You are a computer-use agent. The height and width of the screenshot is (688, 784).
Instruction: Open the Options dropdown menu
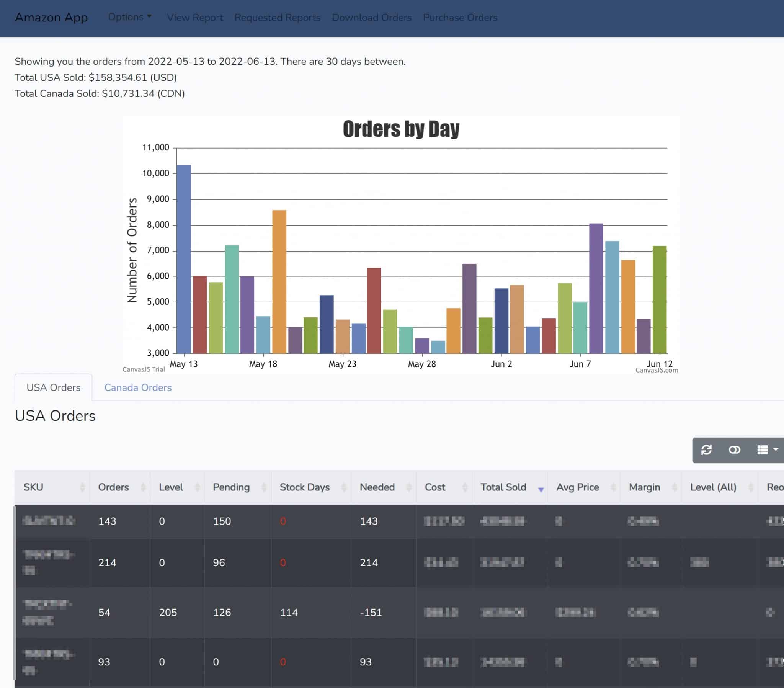coord(130,17)
